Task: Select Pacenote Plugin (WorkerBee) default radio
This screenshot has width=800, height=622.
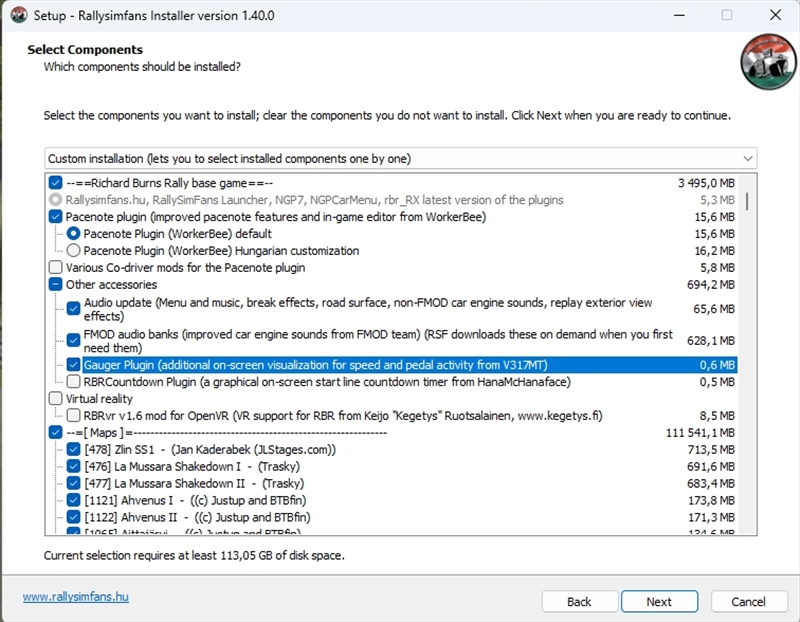Action: (73, 234)
